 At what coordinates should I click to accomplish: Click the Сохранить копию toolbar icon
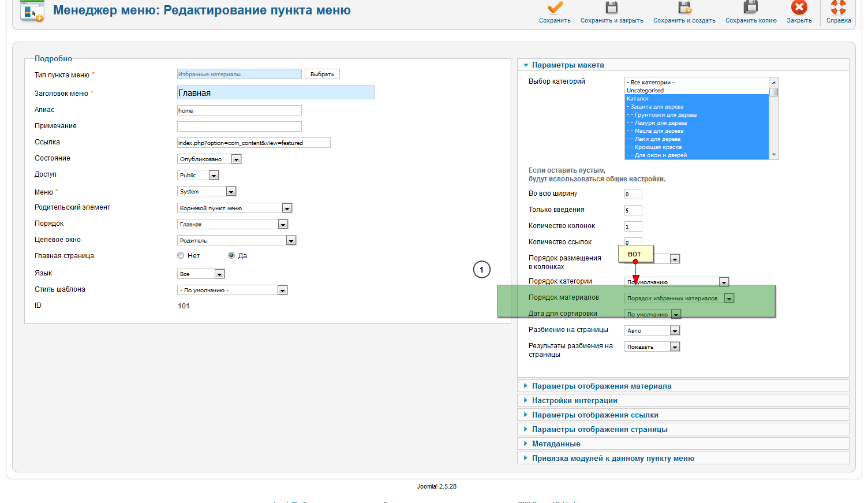[751, 8]
